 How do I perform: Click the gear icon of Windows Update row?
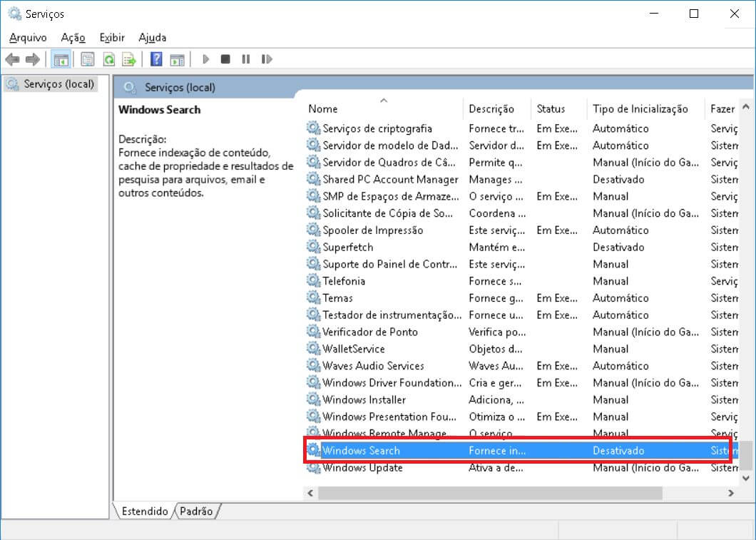click(313, 467)
